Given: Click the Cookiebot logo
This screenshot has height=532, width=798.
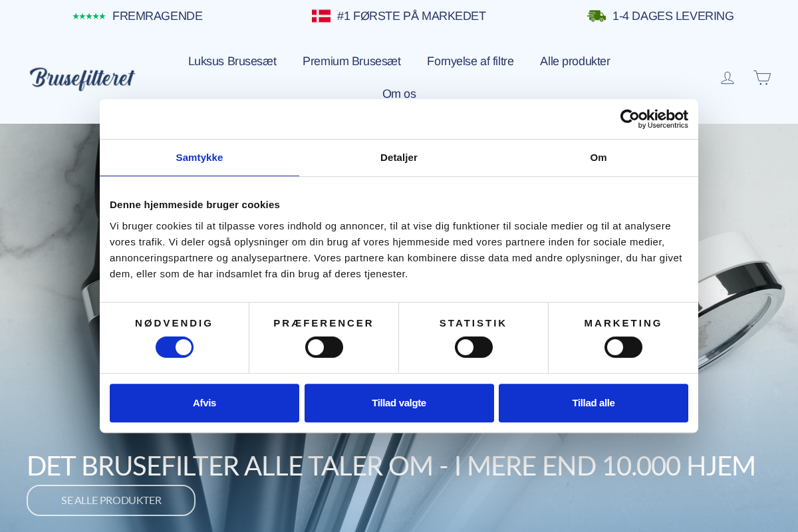Looking at the screenshot, I should (654, 119).
